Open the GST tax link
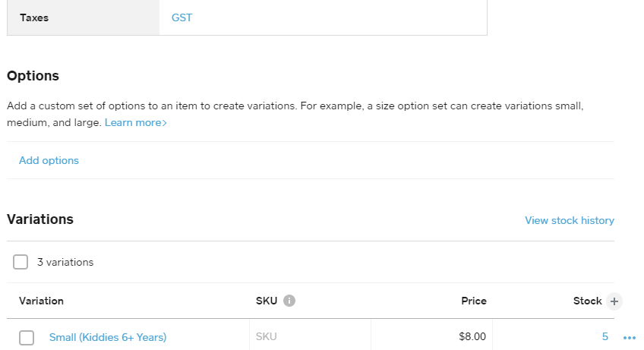This screenshot has height=350, width=644. click(182, 17)
